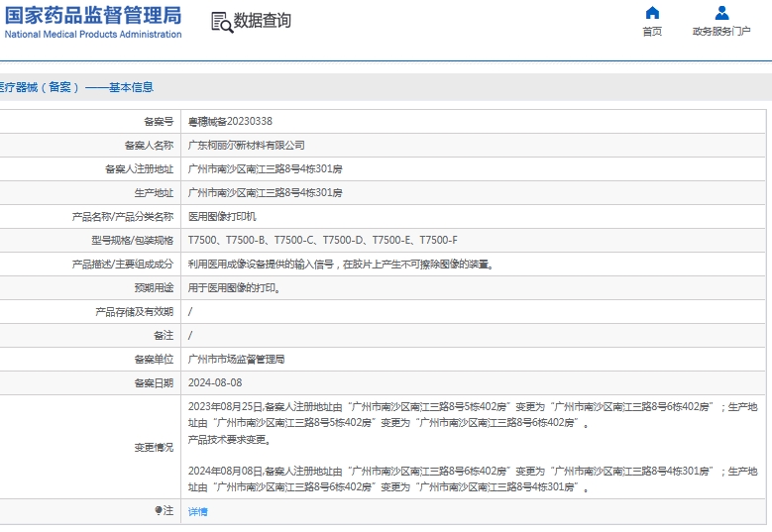This screenshot has width=772, height=532.
Task: Click the 型号规格/包装规格 label
Action: pos(133,240)
